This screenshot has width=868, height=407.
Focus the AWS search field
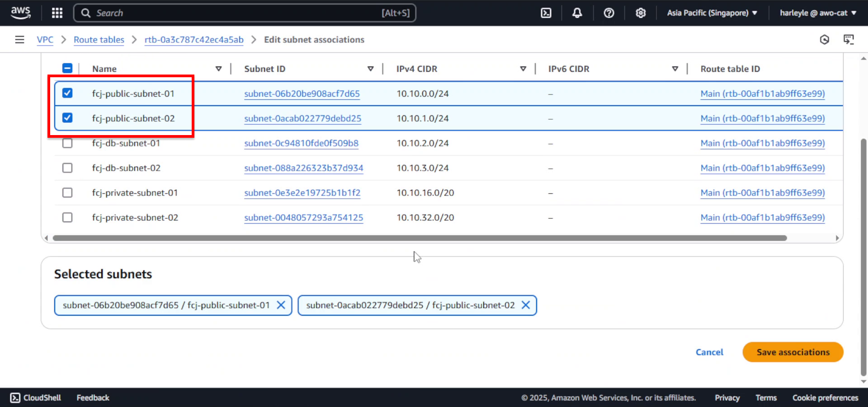click(x=245, y=13)
